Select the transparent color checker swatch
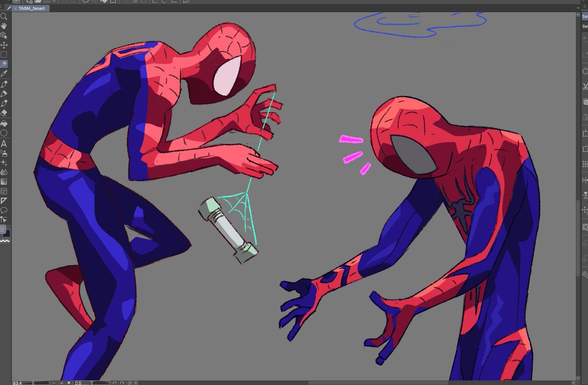This screenshot has height=385, width=588. pos(4,241)
